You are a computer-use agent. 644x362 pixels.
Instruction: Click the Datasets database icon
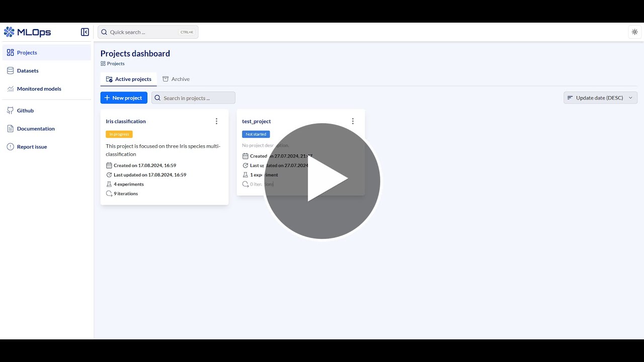(x=11, y=71)
